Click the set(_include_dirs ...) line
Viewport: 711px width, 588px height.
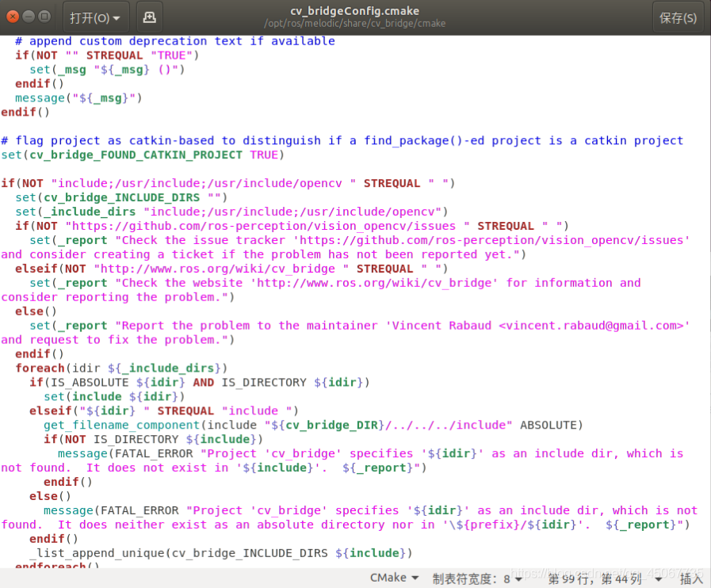pyautogui.click(x=231, y=212)
